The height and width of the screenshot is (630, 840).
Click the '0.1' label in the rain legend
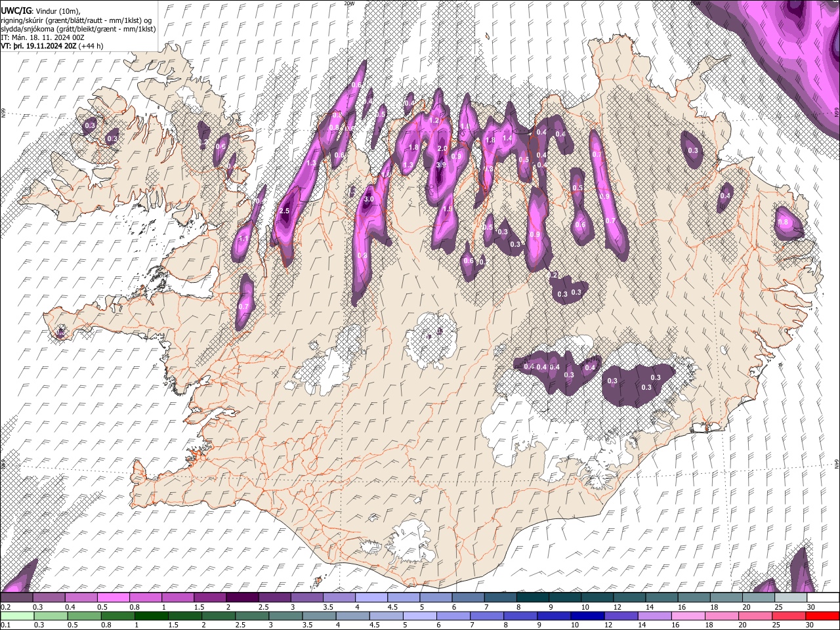point(5,625)
